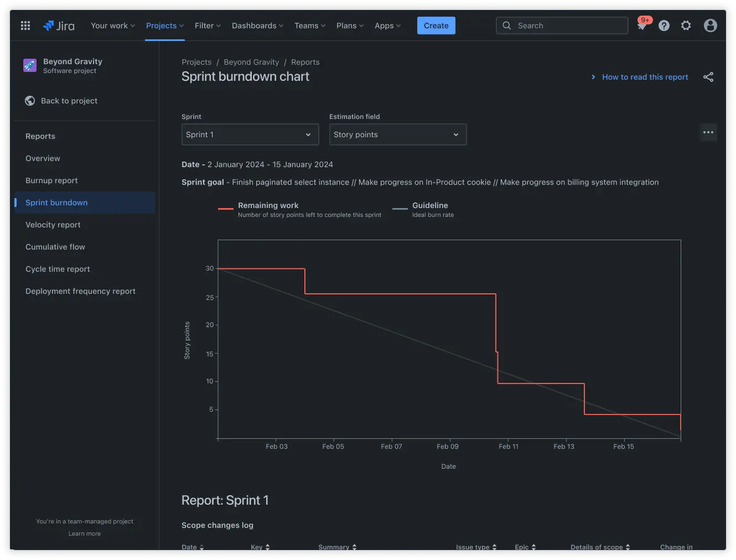Click the Jira logo
The width and height of the screenshot is (736, 560).
tap(59, 25)
